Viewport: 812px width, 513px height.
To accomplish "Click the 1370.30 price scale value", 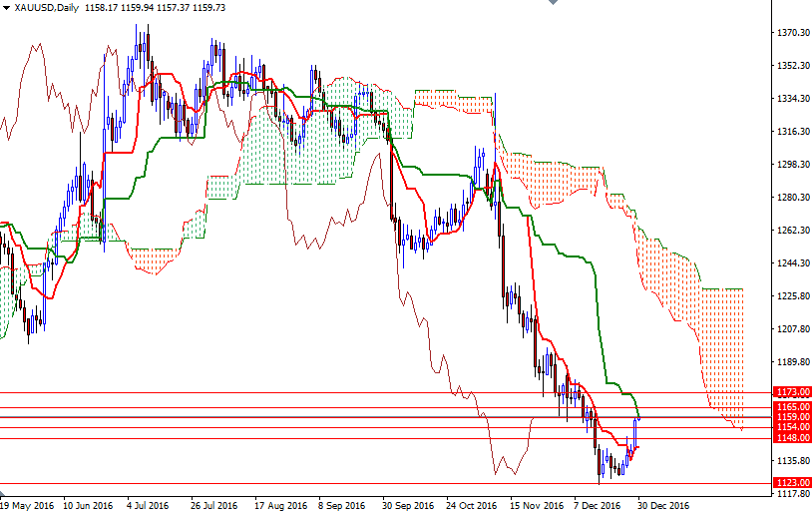I will (x=793, y=33).
